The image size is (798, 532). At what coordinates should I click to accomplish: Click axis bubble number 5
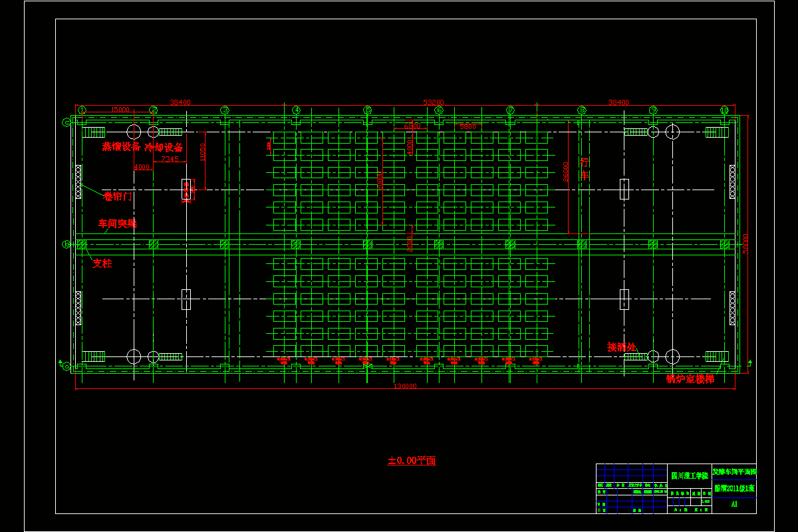tap(368, 110)
